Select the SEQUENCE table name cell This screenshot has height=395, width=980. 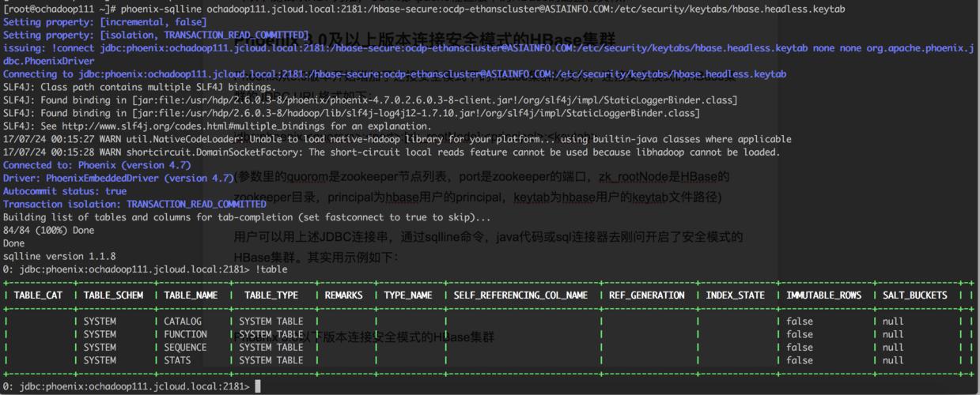[x=186, y=347]
